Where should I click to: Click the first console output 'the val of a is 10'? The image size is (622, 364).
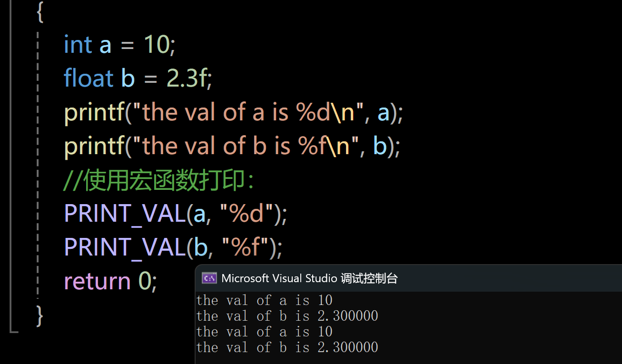coord(264,300)
